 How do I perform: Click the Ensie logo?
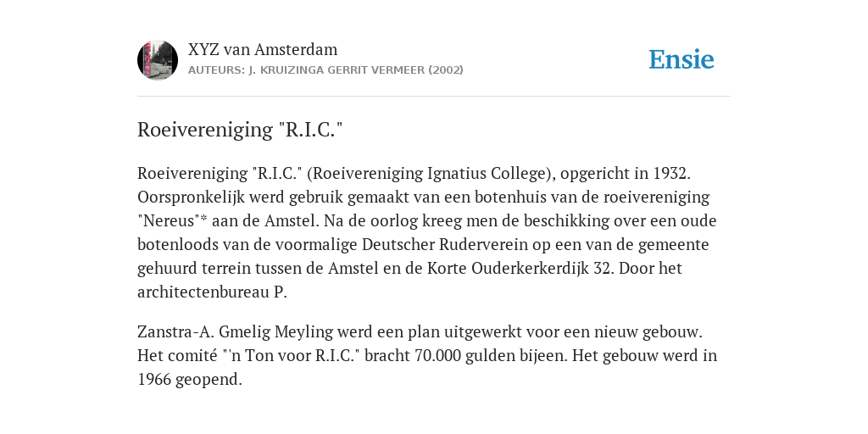682,60
